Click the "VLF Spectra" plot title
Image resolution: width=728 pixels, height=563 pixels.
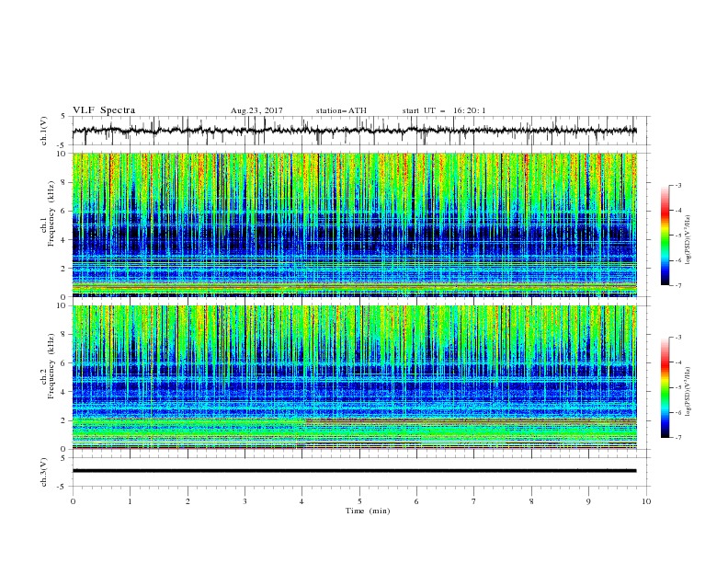104,110
